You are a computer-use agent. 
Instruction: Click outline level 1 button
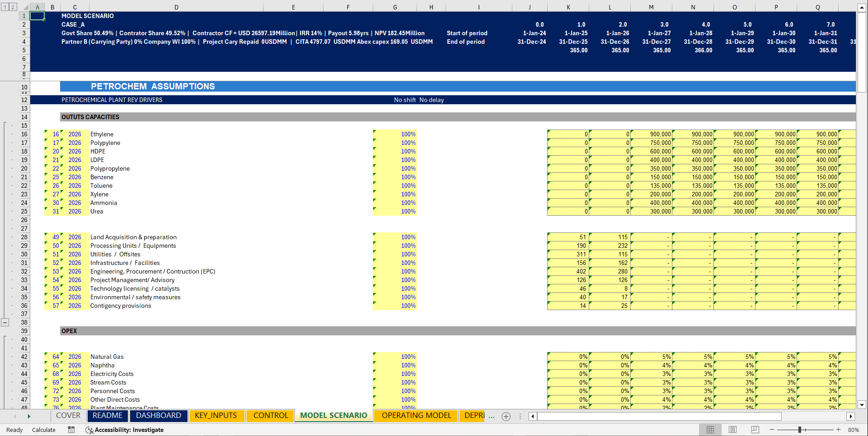pos(4,7)
